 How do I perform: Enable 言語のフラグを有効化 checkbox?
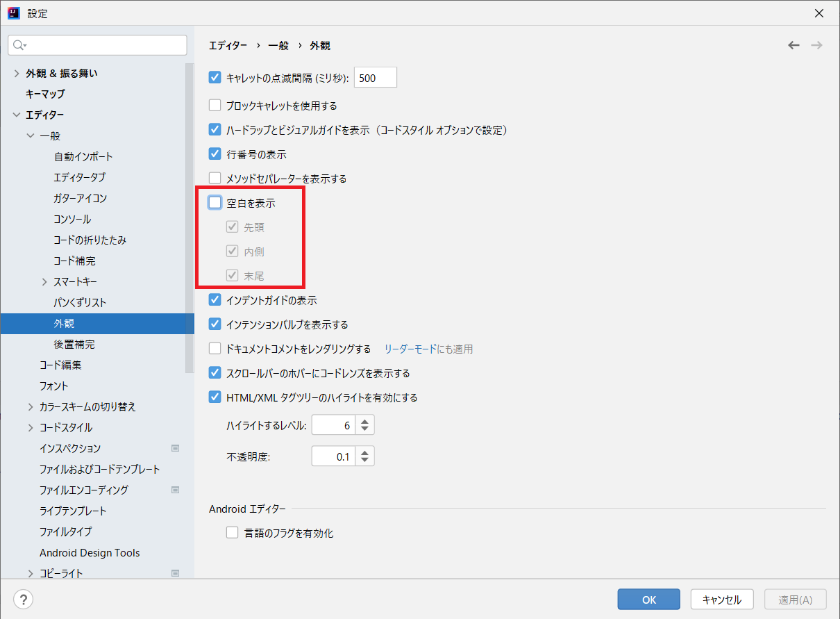pos(233,533)
